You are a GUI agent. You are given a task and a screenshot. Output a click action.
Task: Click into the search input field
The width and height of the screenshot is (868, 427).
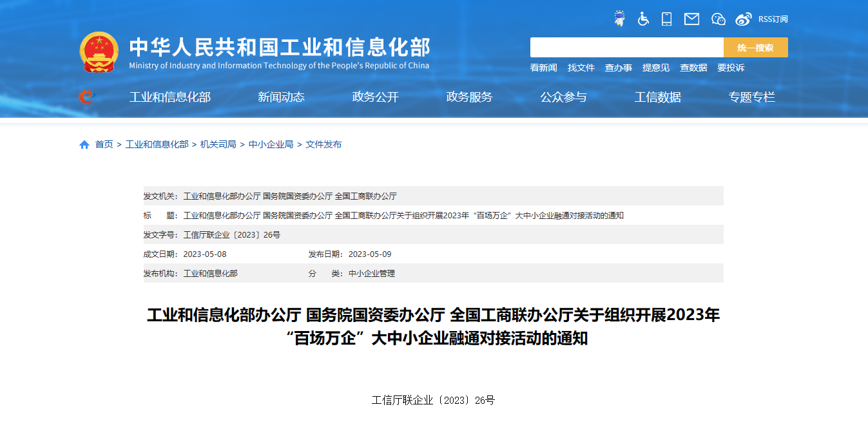tap(626, 48)
